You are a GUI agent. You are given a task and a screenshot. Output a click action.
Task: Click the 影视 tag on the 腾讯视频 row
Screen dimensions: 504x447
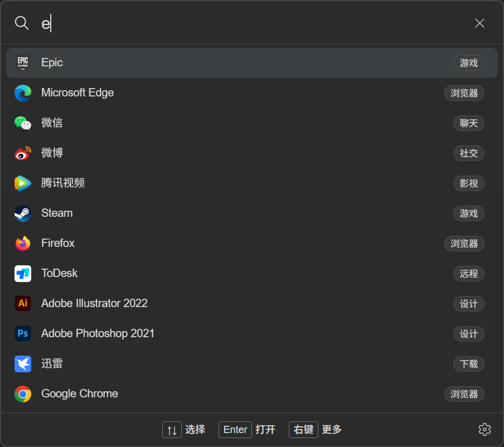[469, 183]
